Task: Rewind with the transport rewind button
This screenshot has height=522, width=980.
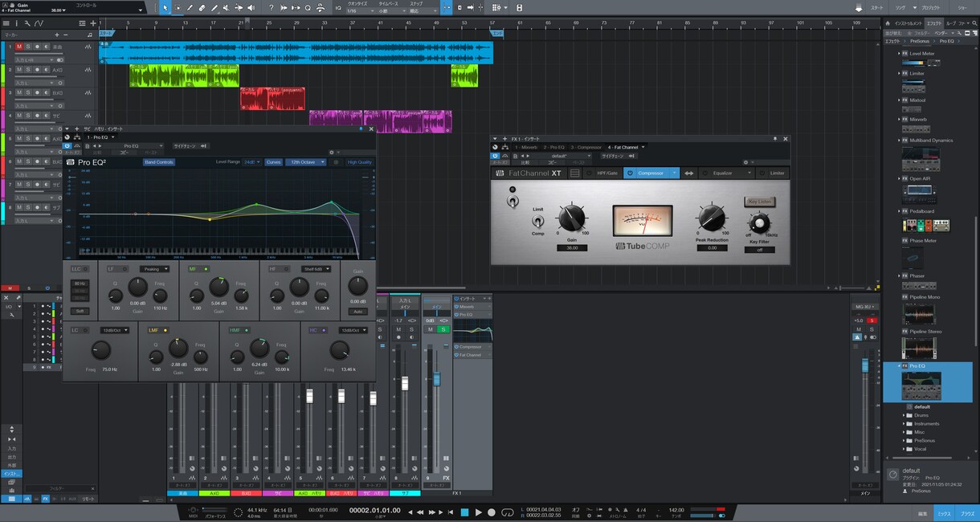Action: pos(421,512)
